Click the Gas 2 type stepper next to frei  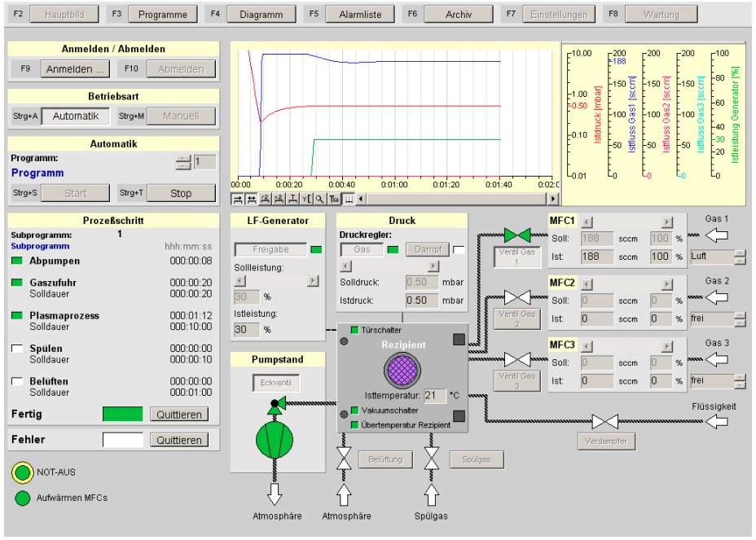coord(740,318)
